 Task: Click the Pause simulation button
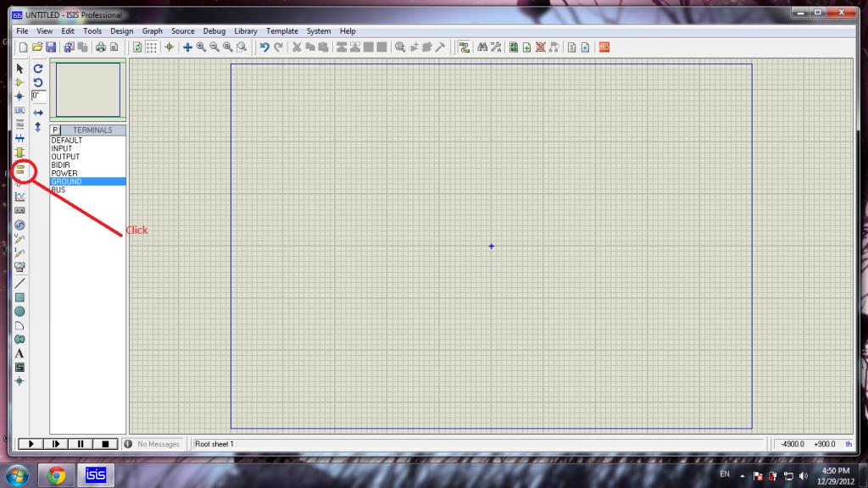point(81,444)
